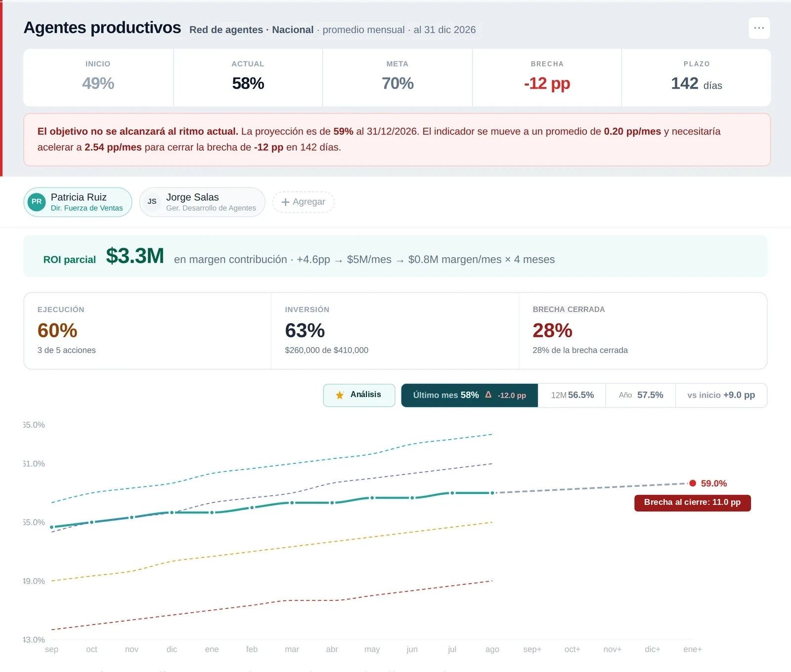Click the ago data point on teal line
The image size is (791, 672).
[x=492, y=493]
